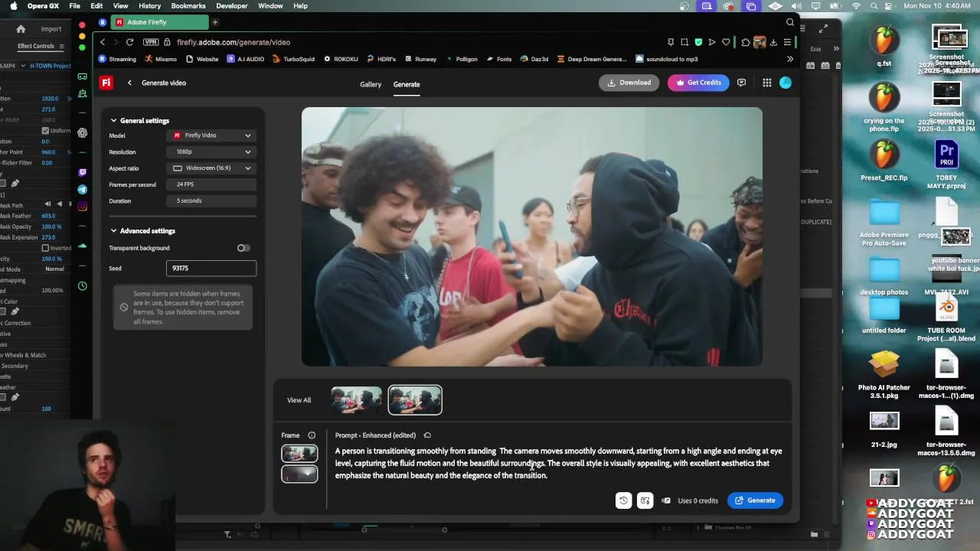Open the snapshot tool icon in Opera toolbar
This screenshot has width=980, height=551.
pyautogui.click(x=684, y=42)
